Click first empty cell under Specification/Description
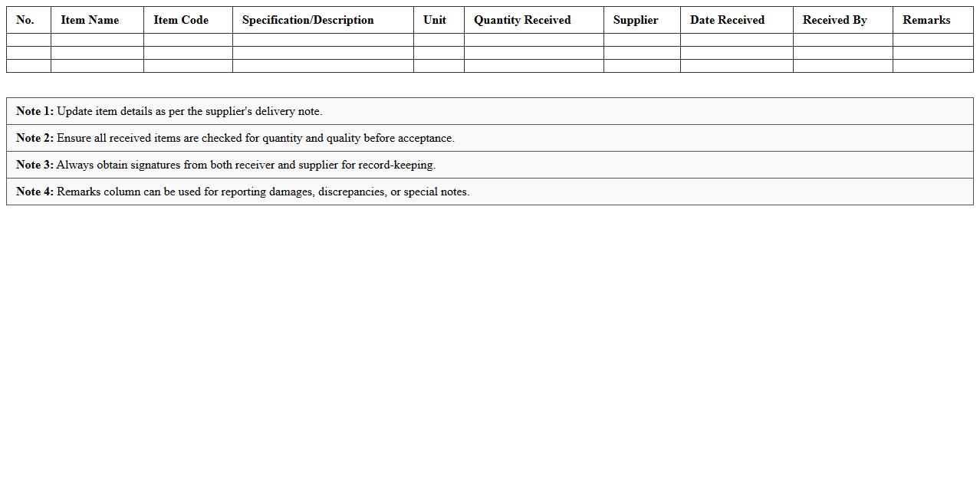Screen dimensions: 980x498 (323, 40)
